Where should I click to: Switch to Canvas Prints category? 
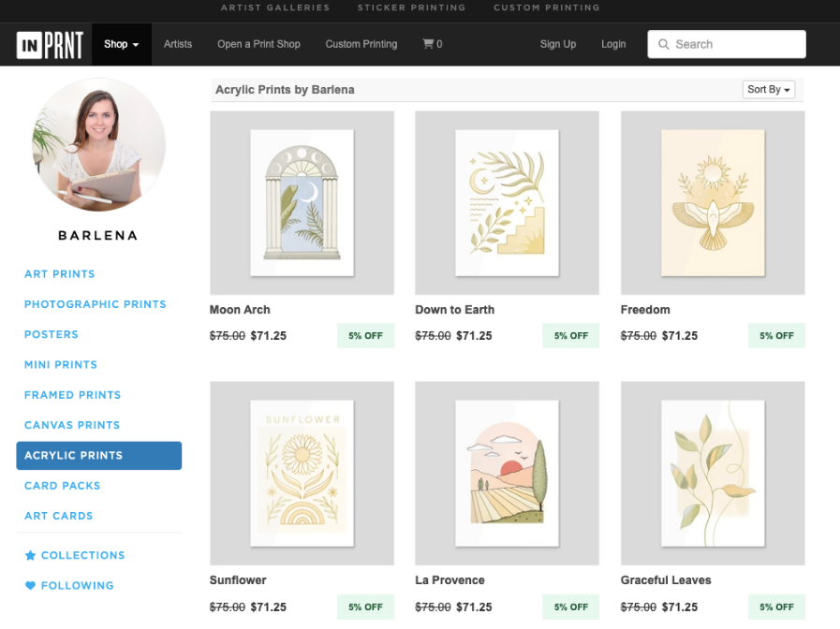72,425
